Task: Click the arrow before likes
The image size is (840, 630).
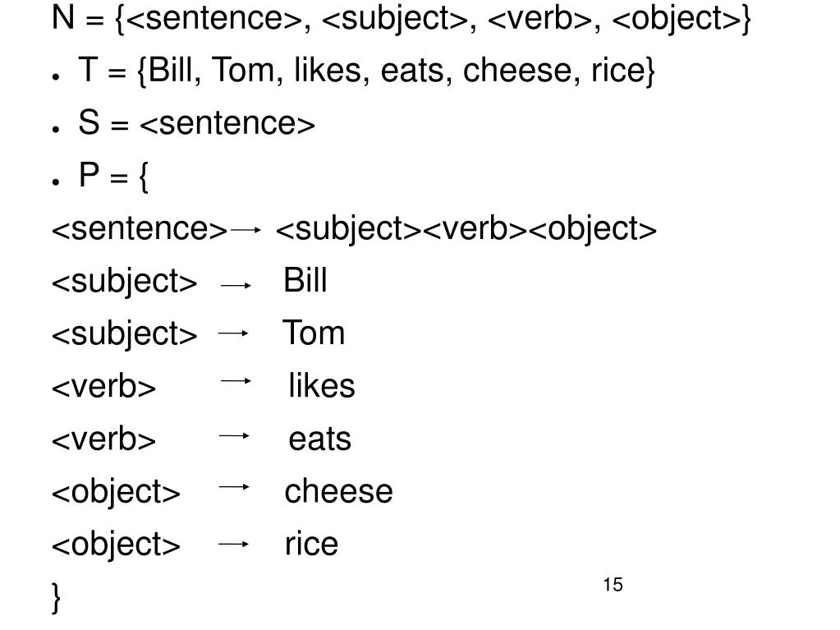Action: click(x=236, y=381)
